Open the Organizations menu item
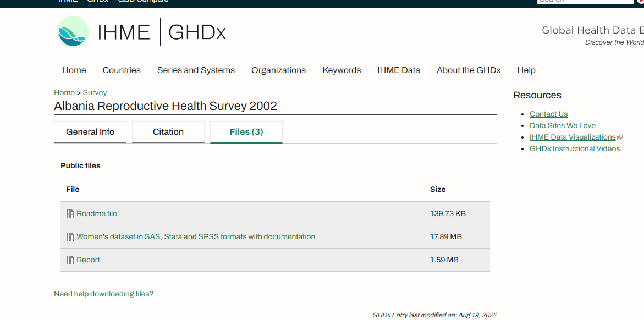 coord(278,70)
